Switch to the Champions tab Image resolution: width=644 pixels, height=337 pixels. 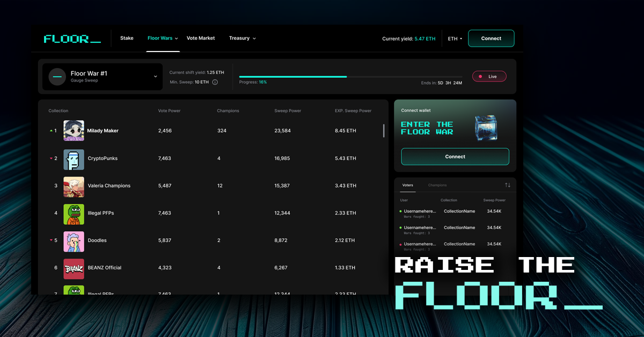437,185
